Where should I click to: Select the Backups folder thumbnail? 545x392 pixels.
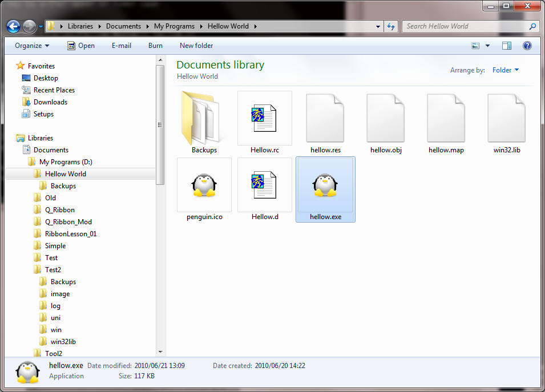tap(204, 118)
